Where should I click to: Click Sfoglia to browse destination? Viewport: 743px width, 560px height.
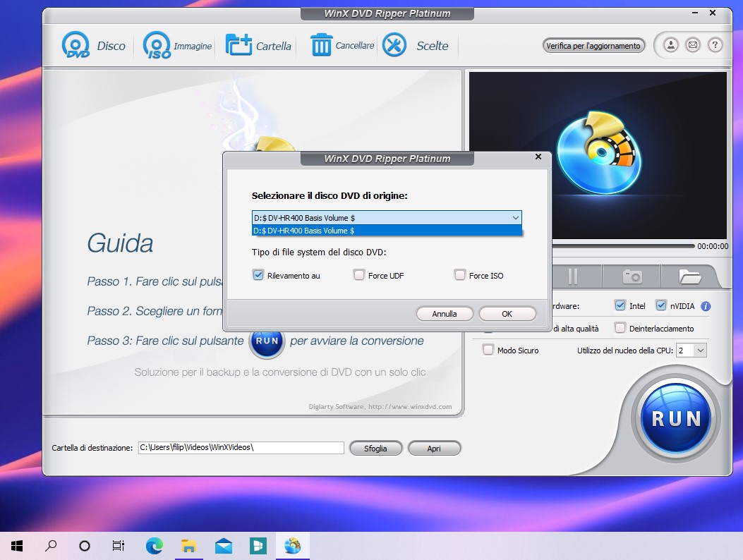click(376, 448)
